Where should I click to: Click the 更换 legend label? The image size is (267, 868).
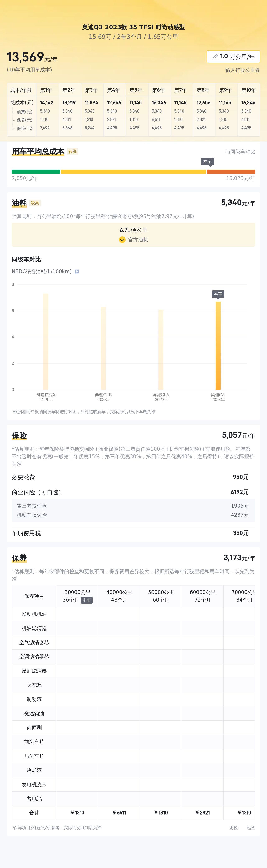233,827
